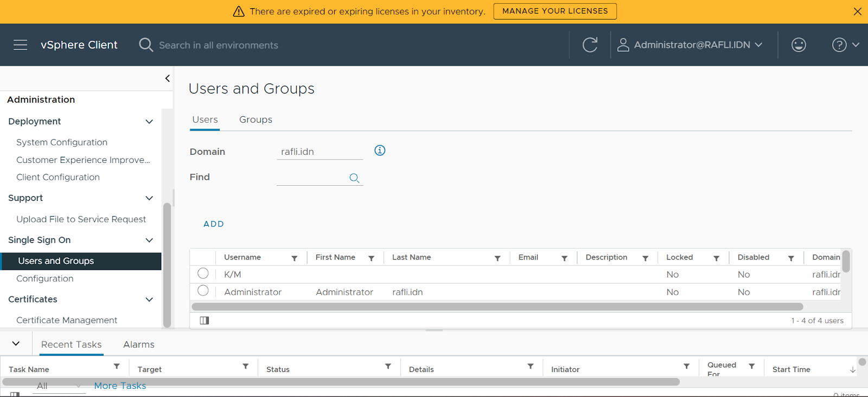Filter the Initiator column in tasks

pyautogui.click(x=687, y=367)
